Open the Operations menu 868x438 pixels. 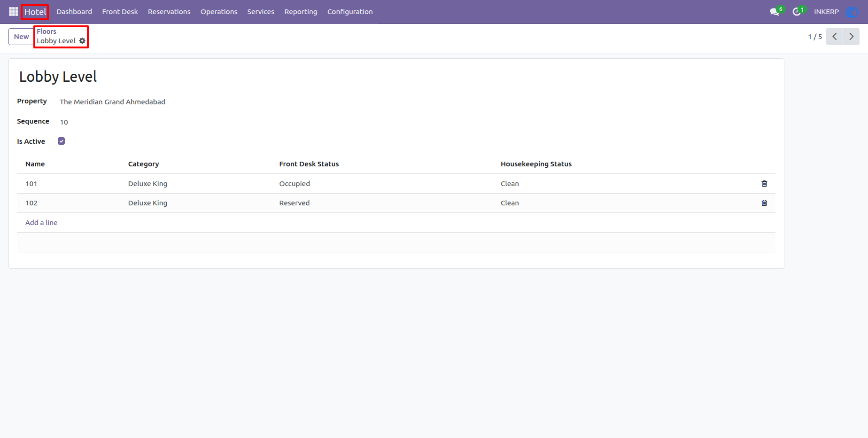(x=219, y=12)
